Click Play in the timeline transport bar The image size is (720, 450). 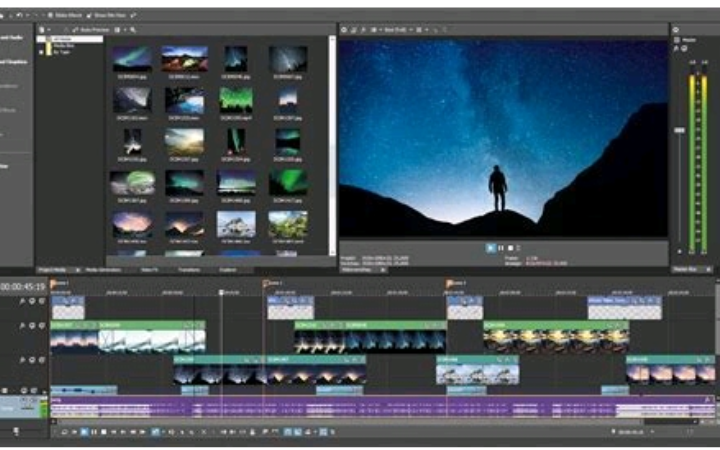(x=84, y=432)
